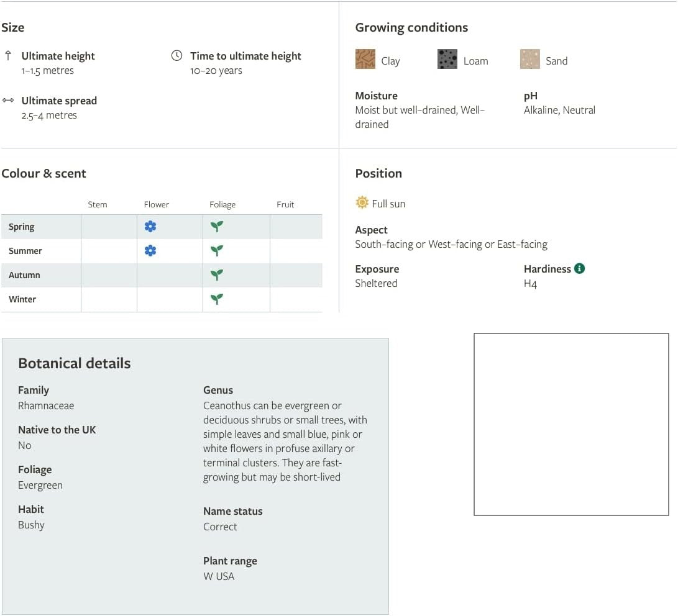
Task: Click the '2.5–4 metres' spread value
Action: click(x=49, y=115)
